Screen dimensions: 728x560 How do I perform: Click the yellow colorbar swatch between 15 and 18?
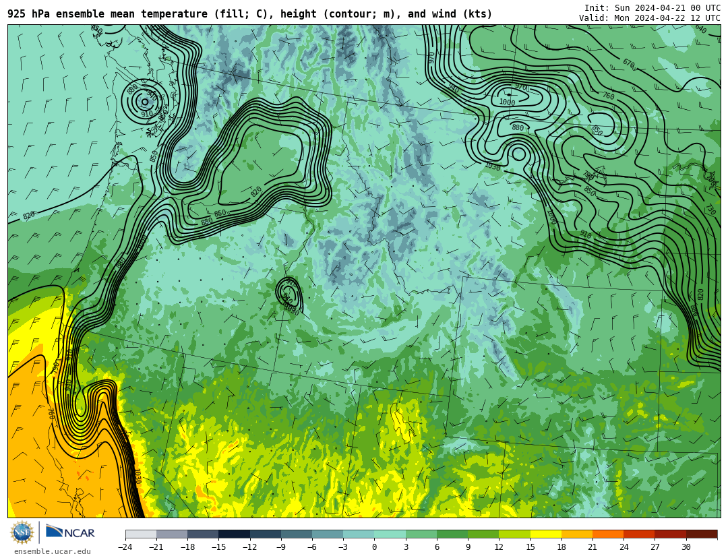[545, 534]
